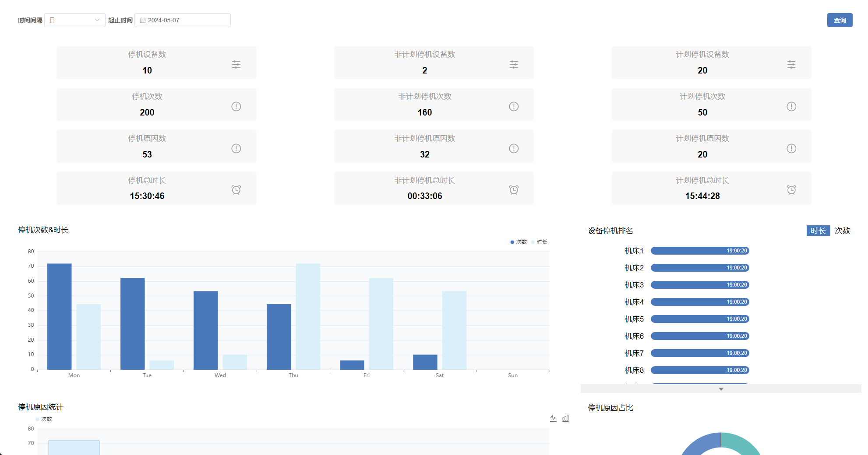Image resolution: width=868 pixels, height=455 pixels.
Task: Click the alarm clock icon in 计划停机总时长 card
Action: pos(791,190)
